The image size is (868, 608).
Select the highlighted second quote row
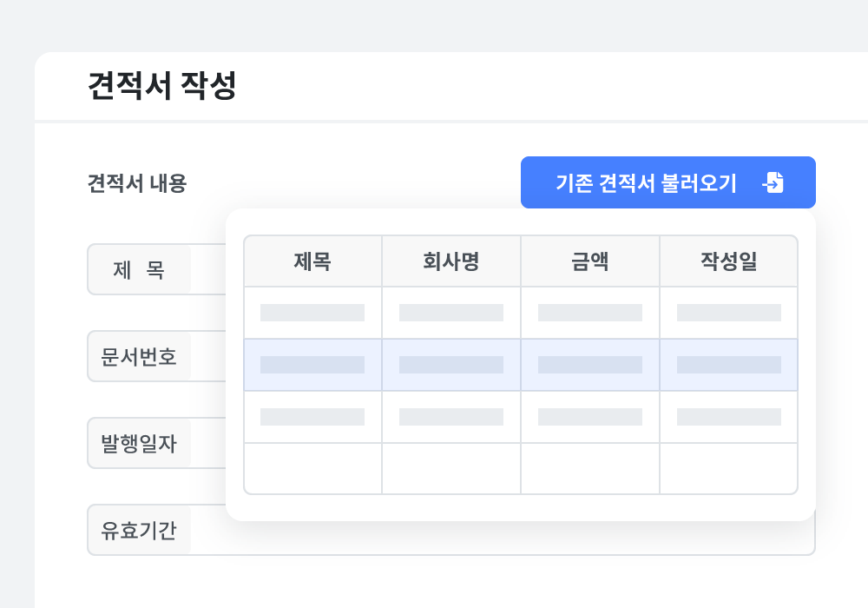521,365
